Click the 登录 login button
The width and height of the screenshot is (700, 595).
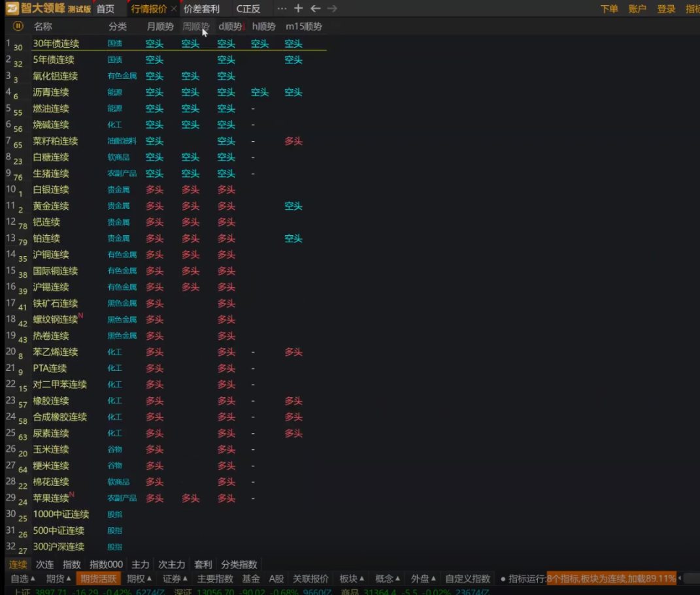click(666, 9)
